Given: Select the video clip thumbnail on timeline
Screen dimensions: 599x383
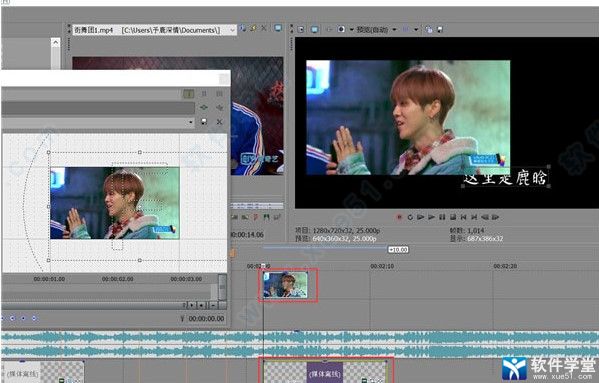Looking at the screenshot, I should click(285, 285).
